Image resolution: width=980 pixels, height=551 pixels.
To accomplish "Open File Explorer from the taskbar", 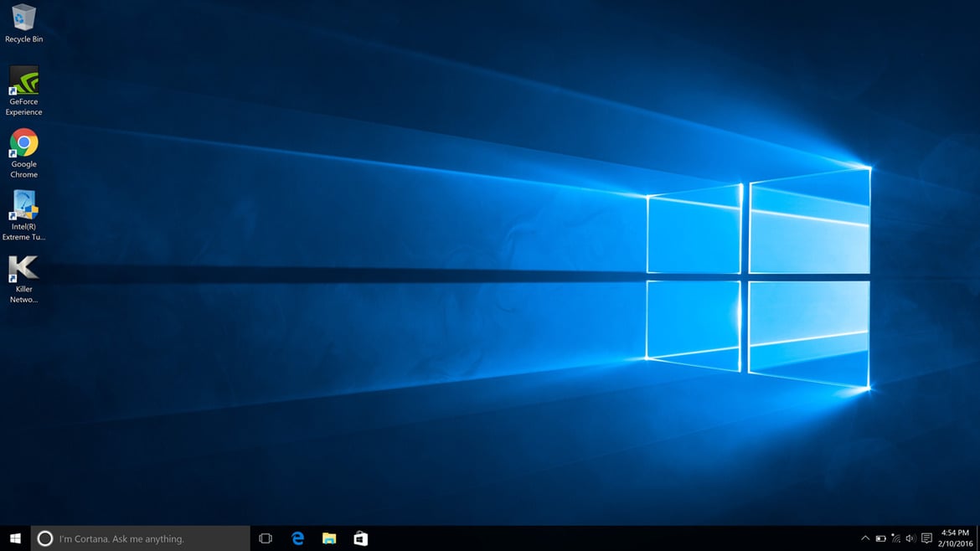I will (x=329, y=538).
